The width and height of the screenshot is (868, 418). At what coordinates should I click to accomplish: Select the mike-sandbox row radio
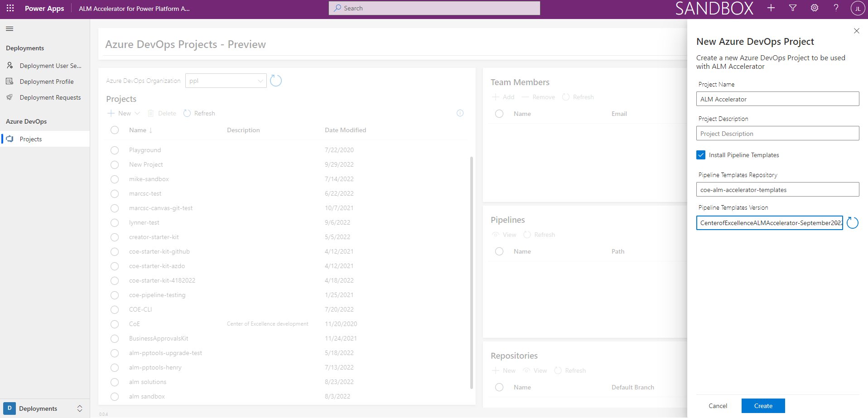[115, 179]
